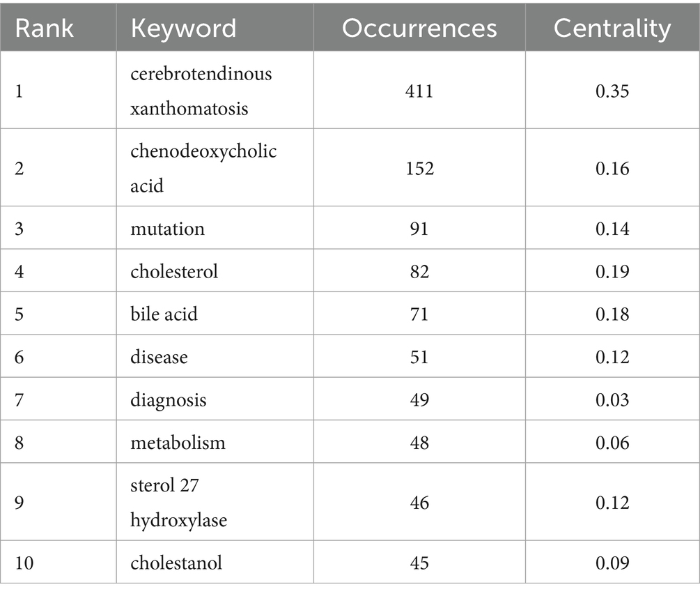This screenshot has width=700, height=596.
Task: Select the centrality value 0.09
Action: [x=612, y=563]
